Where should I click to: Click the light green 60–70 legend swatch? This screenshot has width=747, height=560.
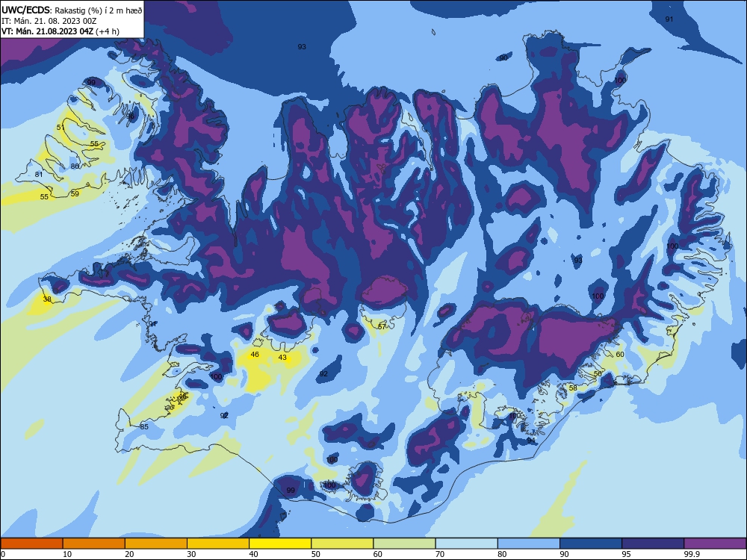pos(404,544)
